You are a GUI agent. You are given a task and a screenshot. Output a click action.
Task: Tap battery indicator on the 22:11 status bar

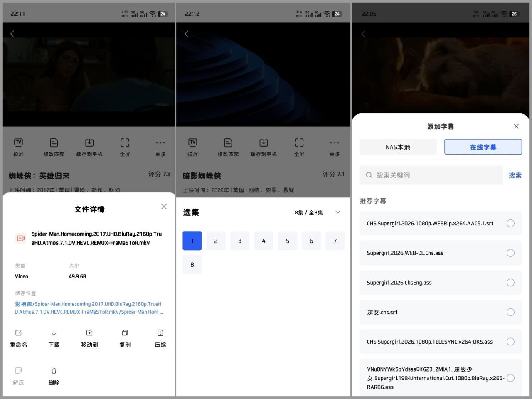(x=163, y=14)
